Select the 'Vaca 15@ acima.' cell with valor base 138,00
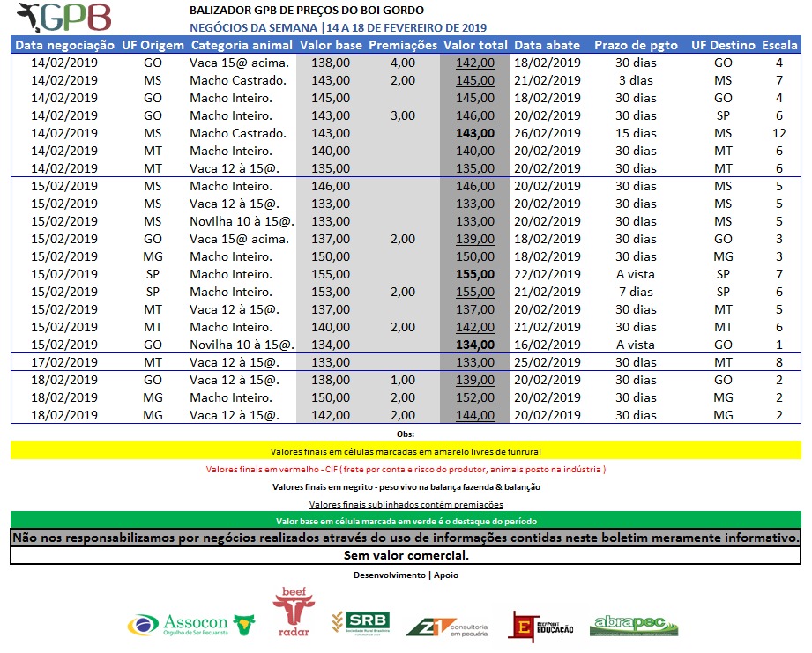812x653 pixels. (239, 63)
